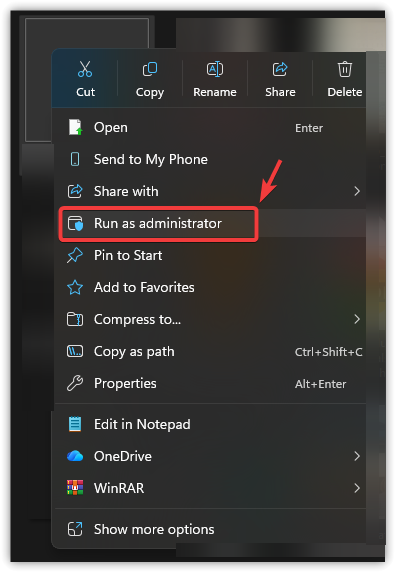Click the Compress to... label text
Viewport: 395px width, 572px height.
(138, 320)
